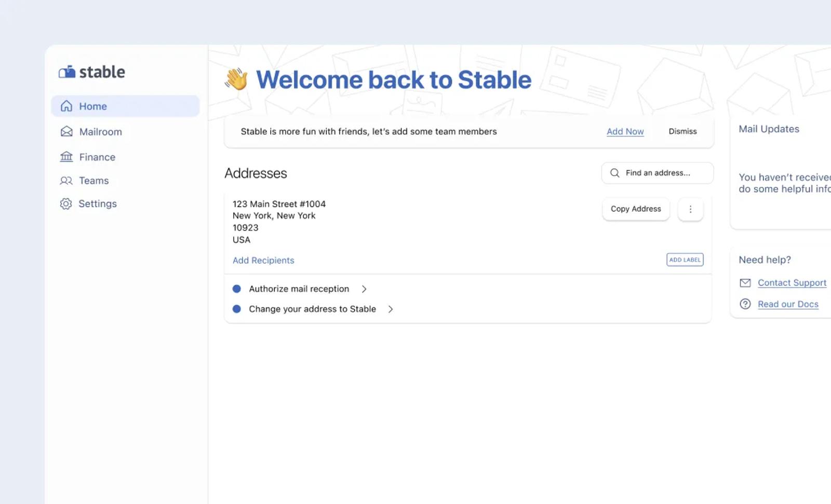
Task: Click the Add Now link
Action: click(625, 131)
